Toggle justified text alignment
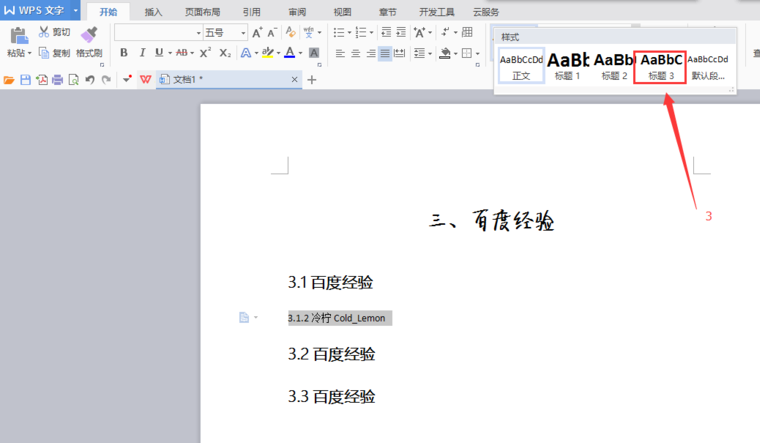760x443 pixels. click(x=385, y=53)
